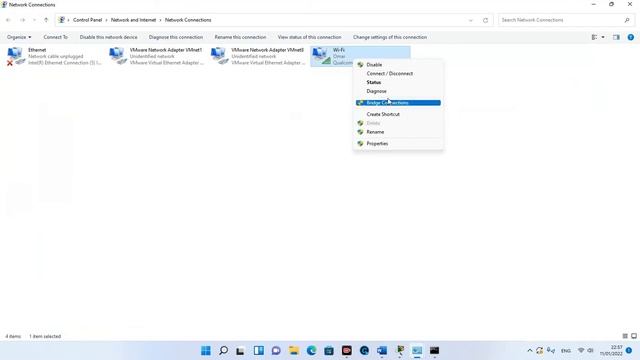Change the view layout icon
This screenshot has width=640, height=360.
click(x=594, y=37)
